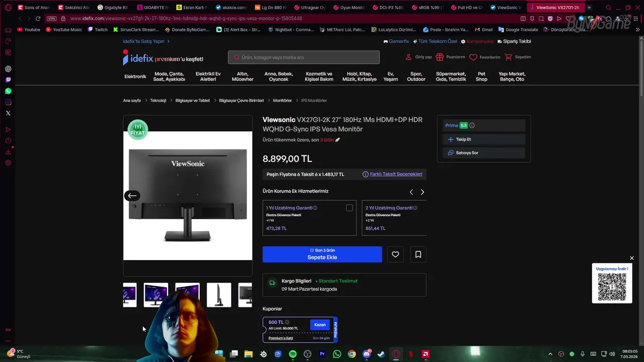Open File Explorer from the taskbar
Screen dimensions: 644x362
(249, 354)
